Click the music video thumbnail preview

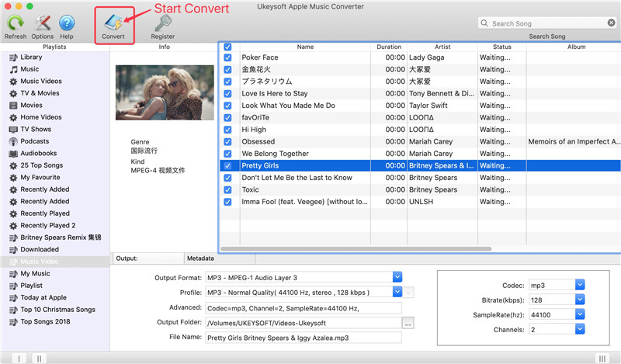tap(165, 92)
